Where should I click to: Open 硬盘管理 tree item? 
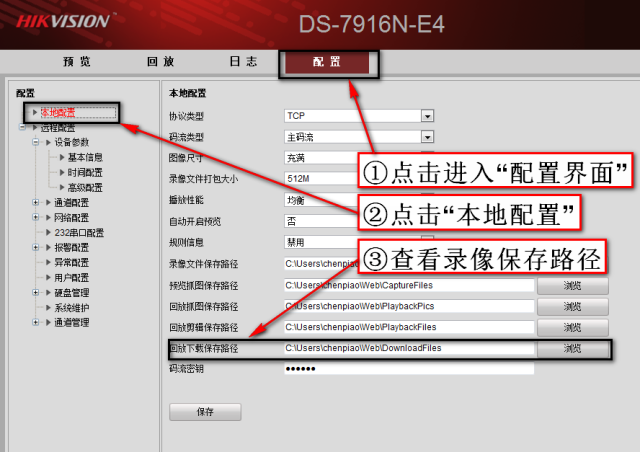(x=71, y=293)
